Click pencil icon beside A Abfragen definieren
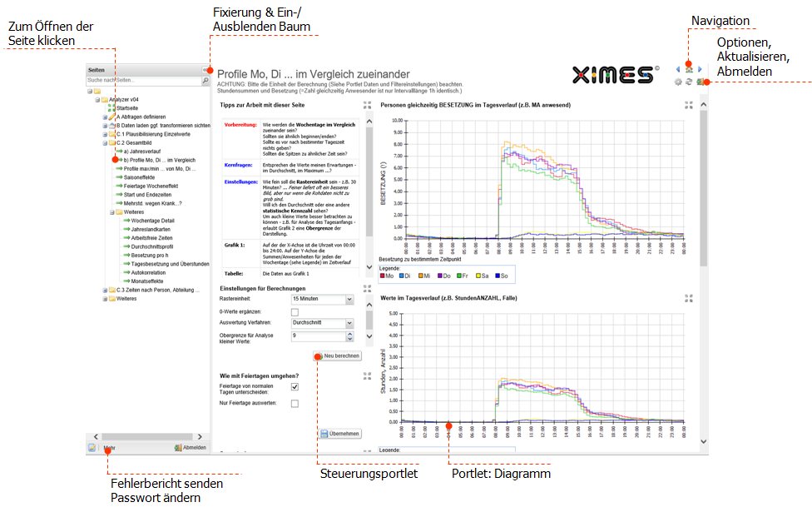The image size is (812, 522). pos(111,117)
